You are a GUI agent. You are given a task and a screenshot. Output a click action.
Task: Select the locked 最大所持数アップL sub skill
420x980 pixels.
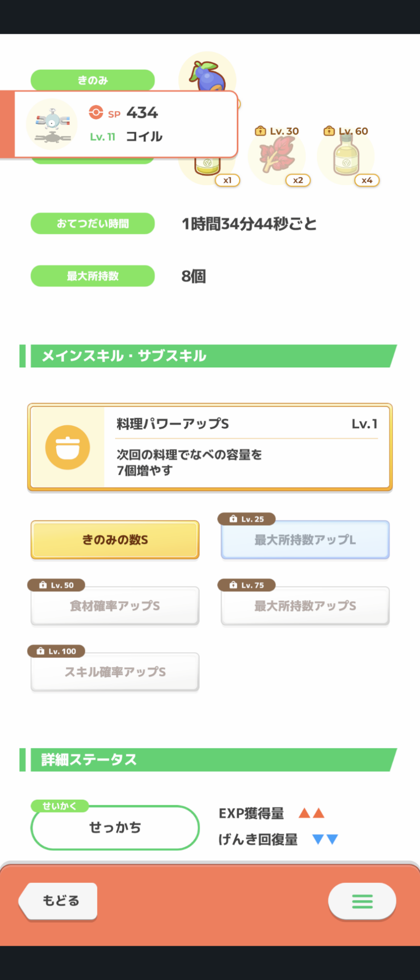305,539
